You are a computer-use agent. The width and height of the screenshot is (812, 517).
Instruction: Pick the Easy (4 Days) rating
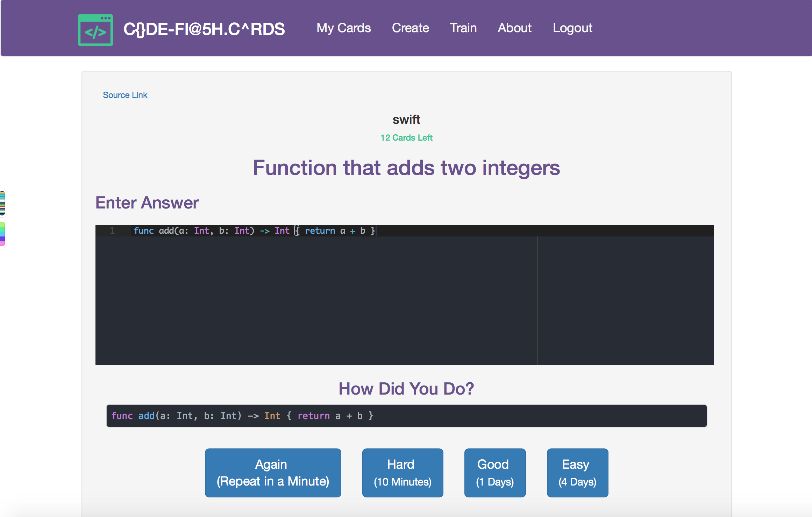click(x=577, y=473)
